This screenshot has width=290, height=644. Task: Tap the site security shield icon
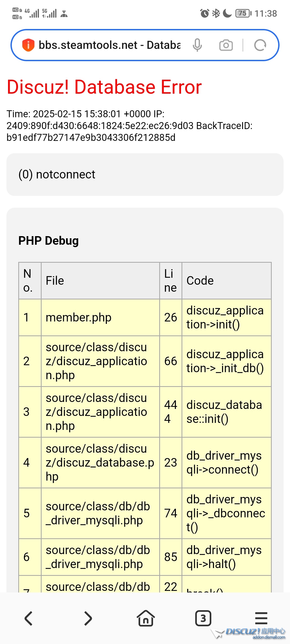(28, 45)
